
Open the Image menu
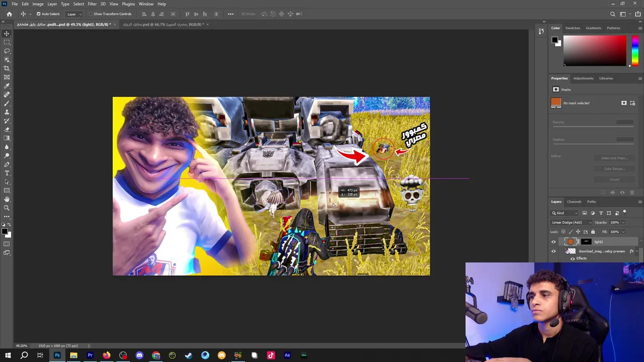38,4
